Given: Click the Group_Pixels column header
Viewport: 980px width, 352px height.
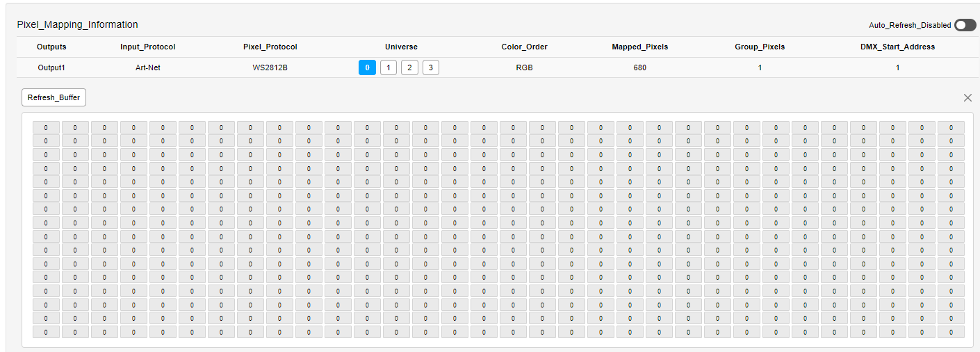Looking at the screenshot, I should point(760,47).
